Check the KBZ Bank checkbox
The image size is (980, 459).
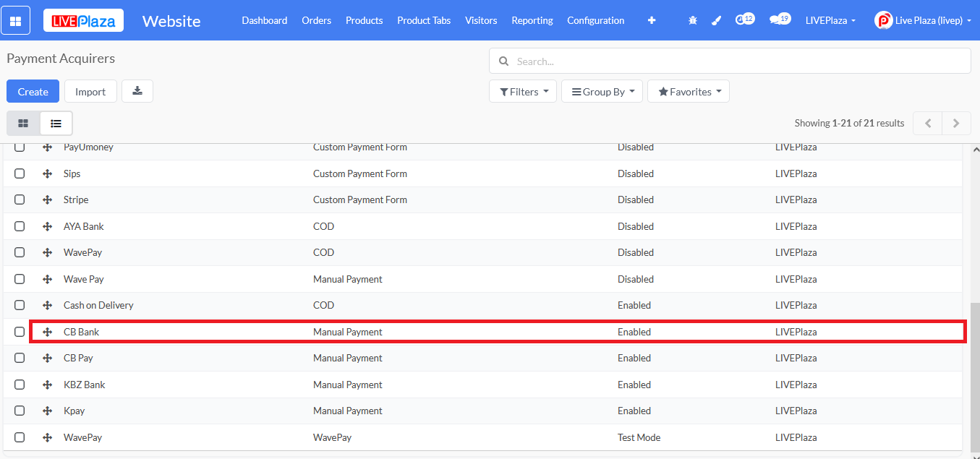[x=20, y=385]
